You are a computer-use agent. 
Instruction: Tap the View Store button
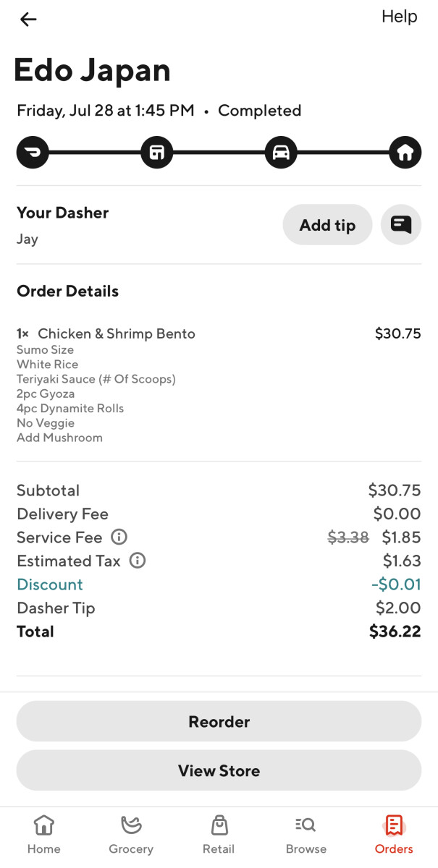(x=219, y=770)
